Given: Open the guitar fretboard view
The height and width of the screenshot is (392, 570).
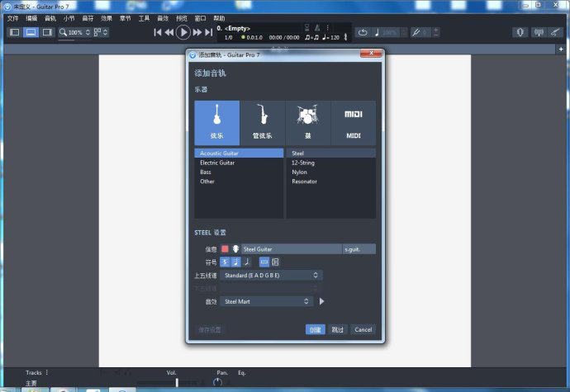Looking at the screenshot, I should pos(520,32).
